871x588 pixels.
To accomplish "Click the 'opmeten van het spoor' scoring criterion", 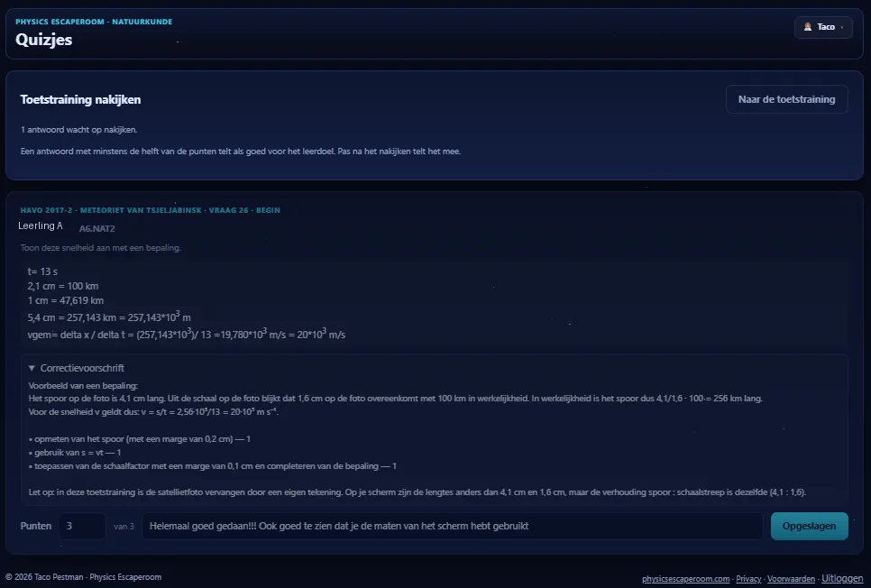I will tap(140, 439).
